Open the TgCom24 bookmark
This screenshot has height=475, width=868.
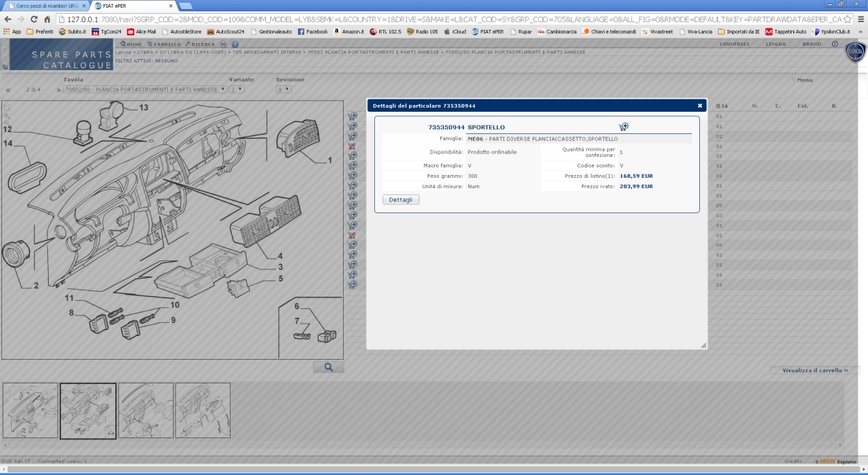tap(106, 31)
